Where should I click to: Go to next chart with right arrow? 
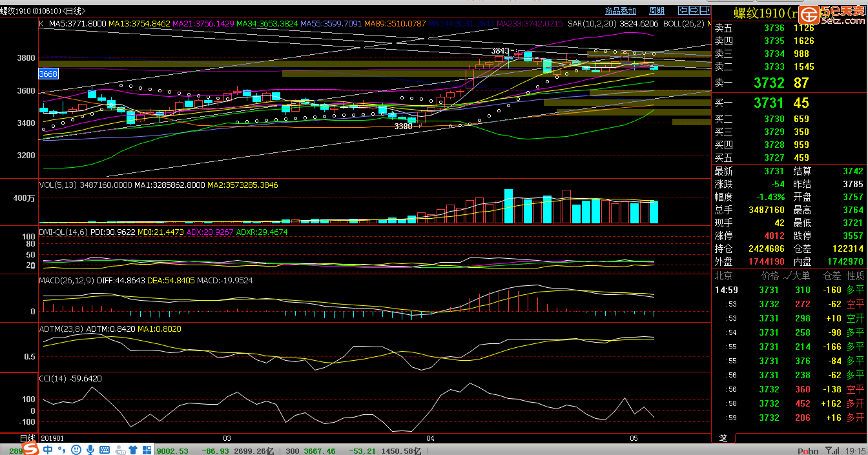[695, 11]
